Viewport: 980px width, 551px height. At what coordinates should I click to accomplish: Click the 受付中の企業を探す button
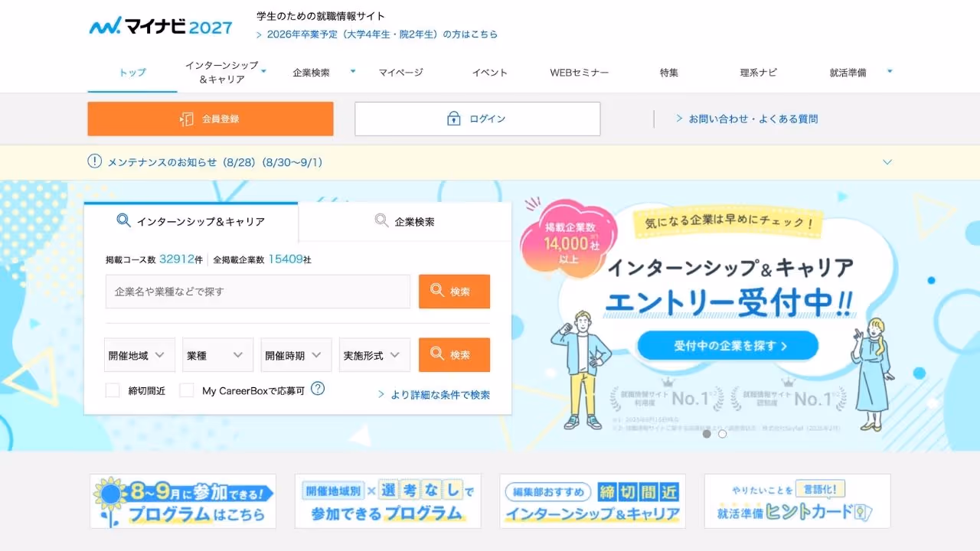pyautogui.click(x=728, y=346)
